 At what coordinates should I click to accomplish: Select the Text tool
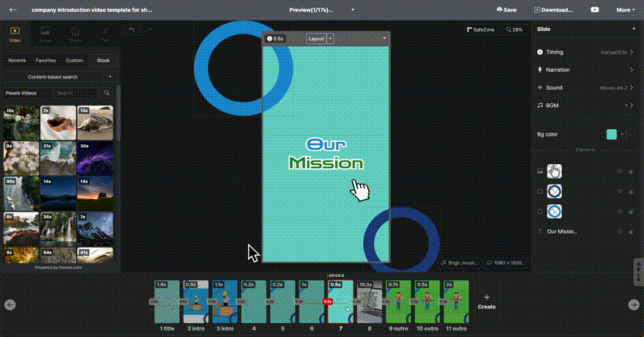tap(105, 34)
